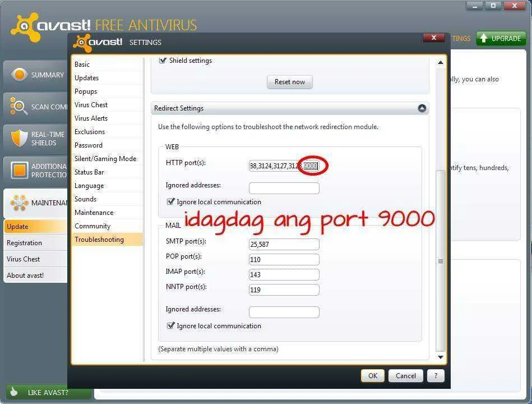Click the scrollbar down arrow

pyautogui.click(x=441, y=357)
